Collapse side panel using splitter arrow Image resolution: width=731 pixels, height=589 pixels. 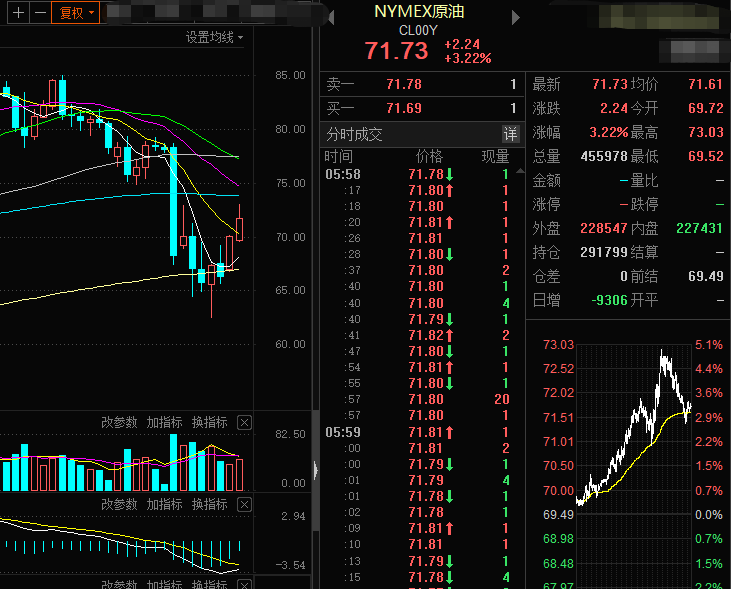[316, 471]
